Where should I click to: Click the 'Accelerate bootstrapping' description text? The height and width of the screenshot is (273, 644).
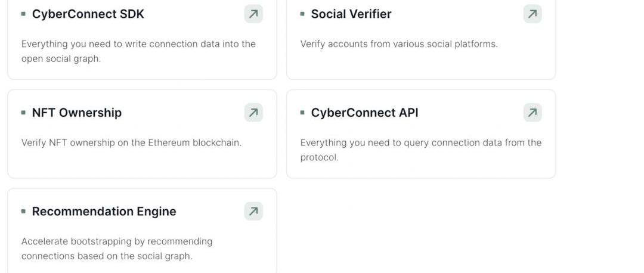(117, 249)
